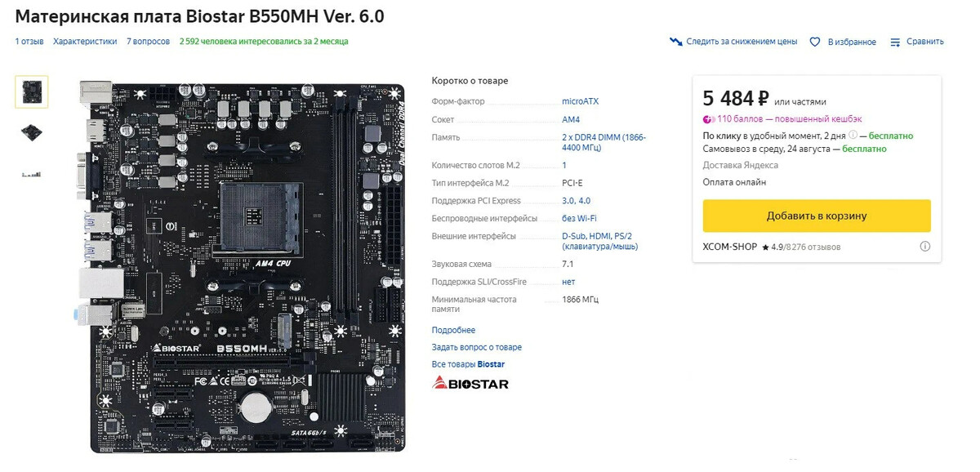Viewport: 980px width, 472px height.
Task: Click the heart favorites icon
Action: [815, 42]
